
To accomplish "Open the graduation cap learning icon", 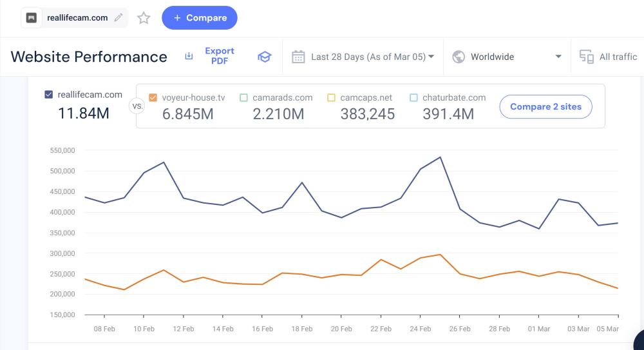I will [264, 57].
